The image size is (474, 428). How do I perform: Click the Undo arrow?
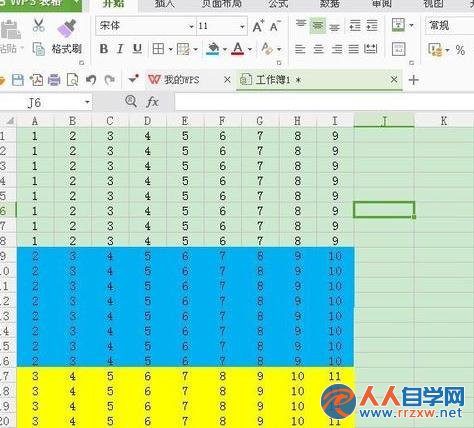pyautogui.click(x=91, y=80)
